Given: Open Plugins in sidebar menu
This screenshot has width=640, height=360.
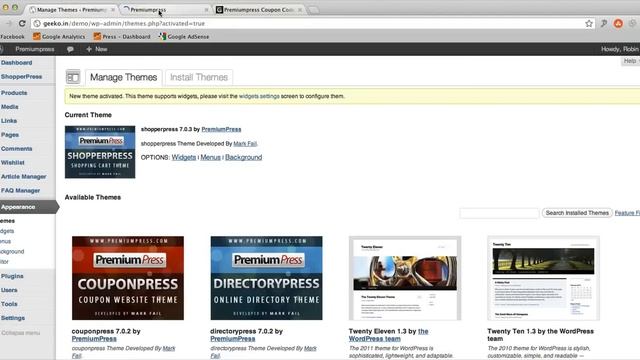Looking at the screenshot, I should pos(12,276).
